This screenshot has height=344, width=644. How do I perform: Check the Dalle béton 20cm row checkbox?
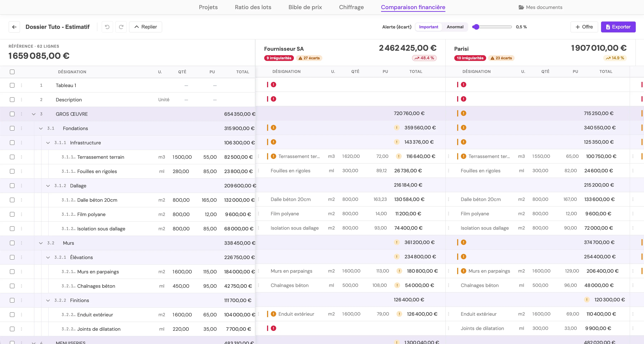tap(12, 200)
